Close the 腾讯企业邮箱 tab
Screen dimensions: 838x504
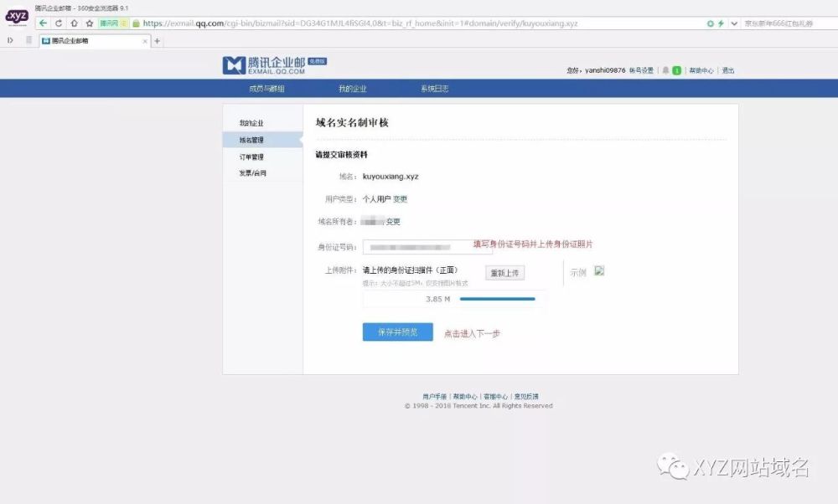tap(145, 41)
